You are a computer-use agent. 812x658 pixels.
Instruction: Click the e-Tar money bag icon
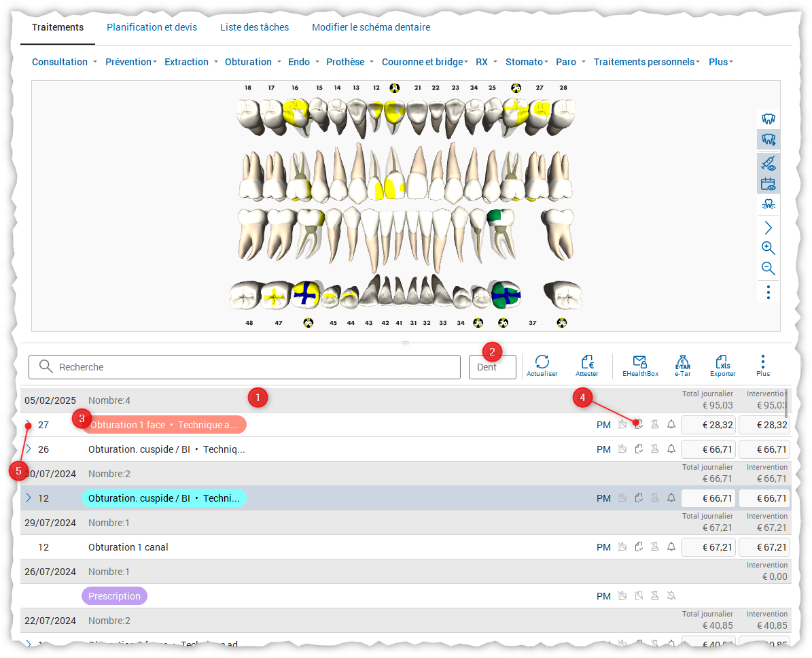682,362
